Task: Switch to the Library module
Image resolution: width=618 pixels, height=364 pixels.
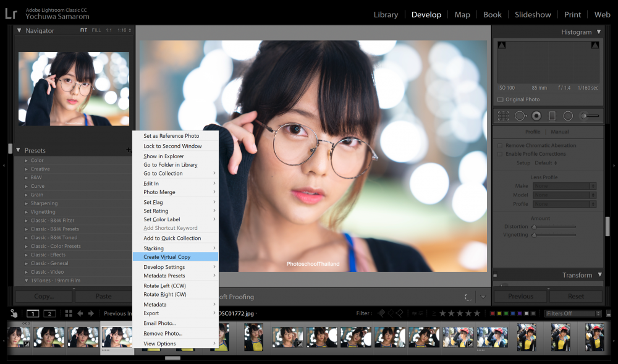Action: coord(386,15)
